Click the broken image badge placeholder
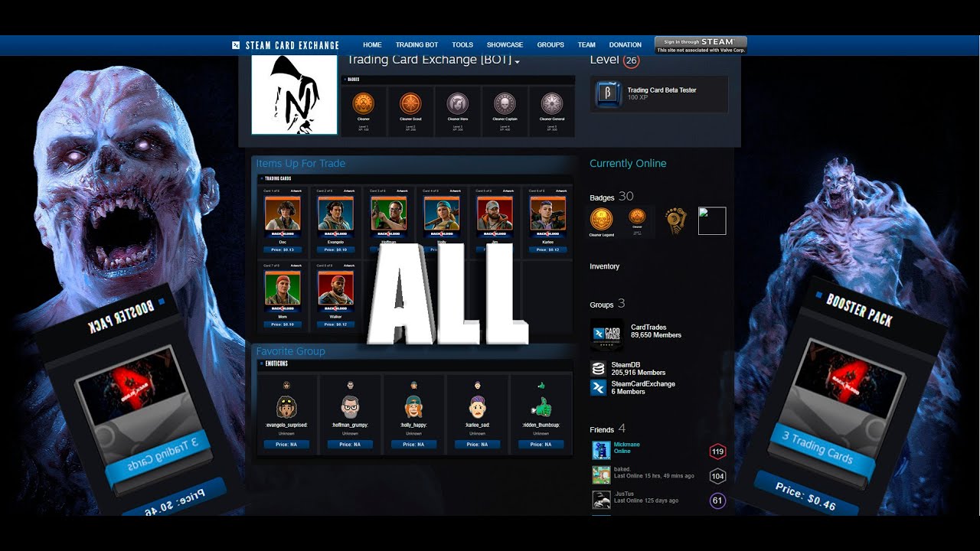Image resolution: width=980 pixels, height=551 pixels. (x=712, y=221)
